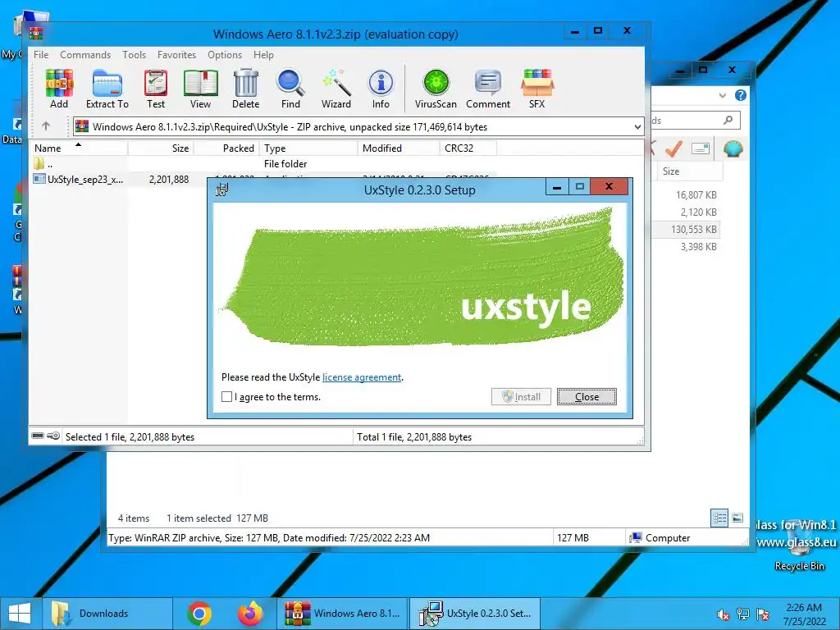Open Firefox from taskbar

pos(250,614)
